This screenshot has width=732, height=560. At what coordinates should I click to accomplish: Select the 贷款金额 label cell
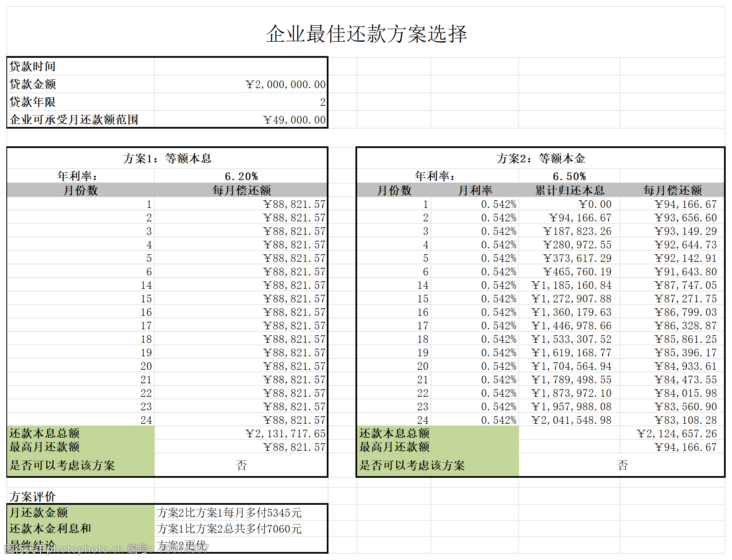[x=81, y=84]
